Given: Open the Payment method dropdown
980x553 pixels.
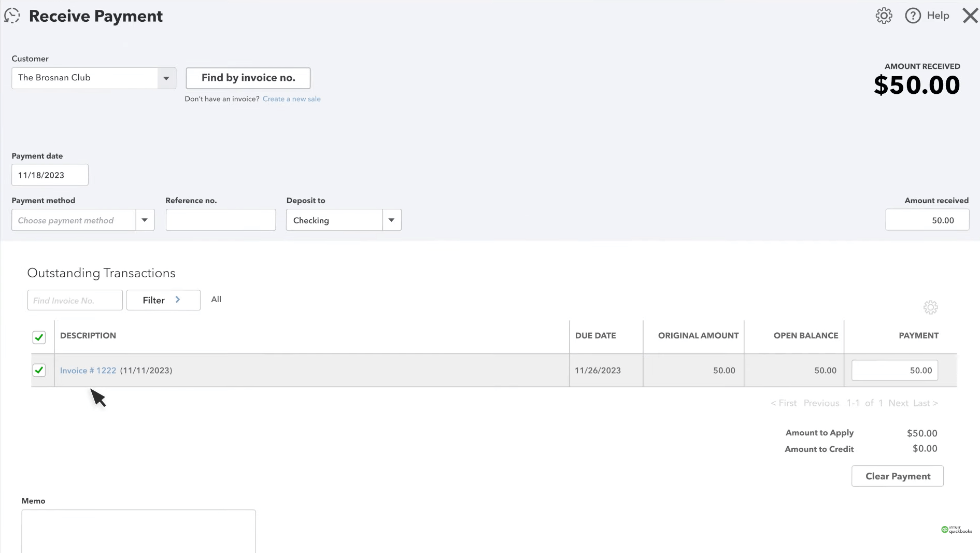Looking at the screenshot, I should pos(145,220).
